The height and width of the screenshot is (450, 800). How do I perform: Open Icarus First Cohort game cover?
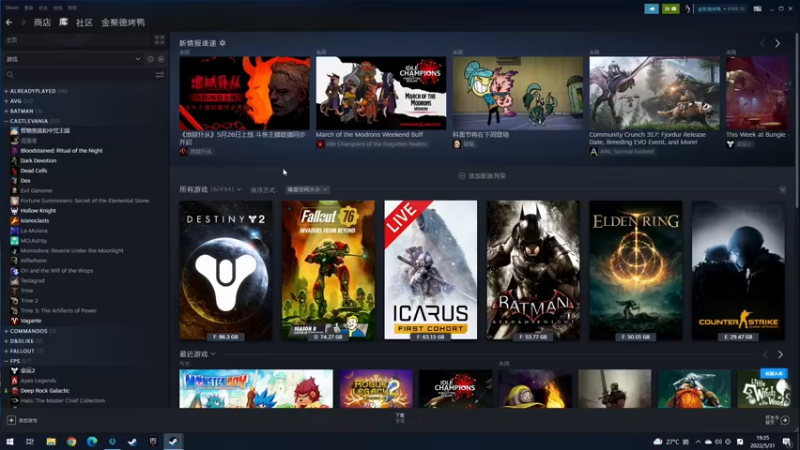point(431,270)
